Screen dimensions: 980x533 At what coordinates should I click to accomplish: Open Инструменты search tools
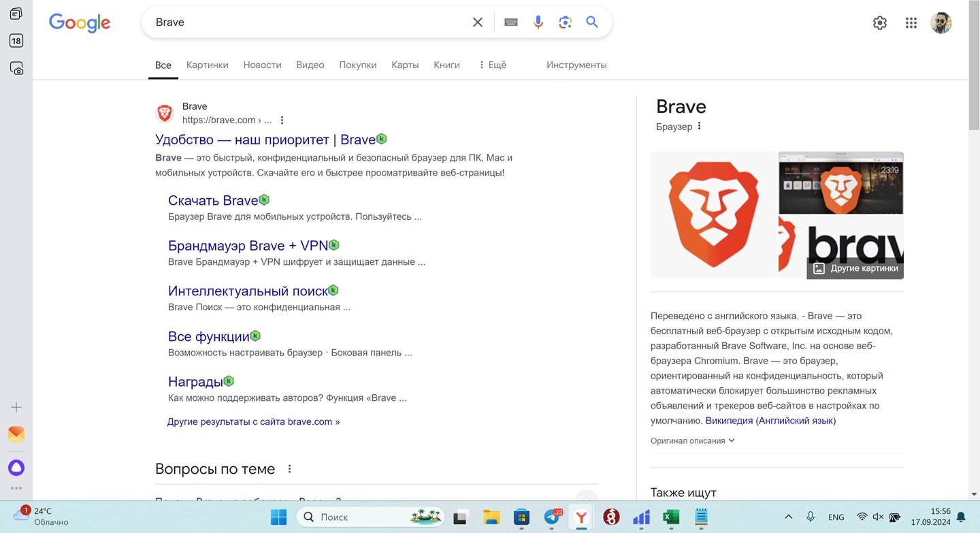point(576,65)
